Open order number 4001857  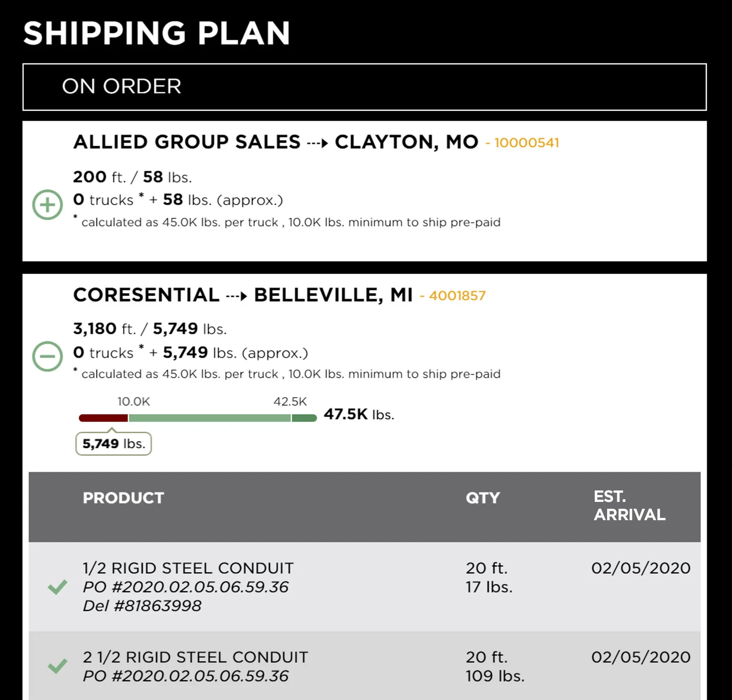tap(457, 296)
